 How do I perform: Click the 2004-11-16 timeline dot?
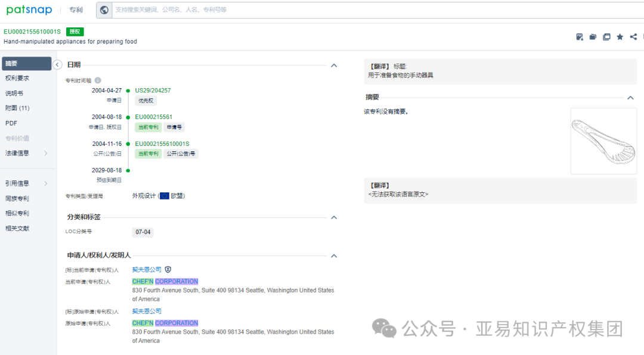(x=128, y=144)
